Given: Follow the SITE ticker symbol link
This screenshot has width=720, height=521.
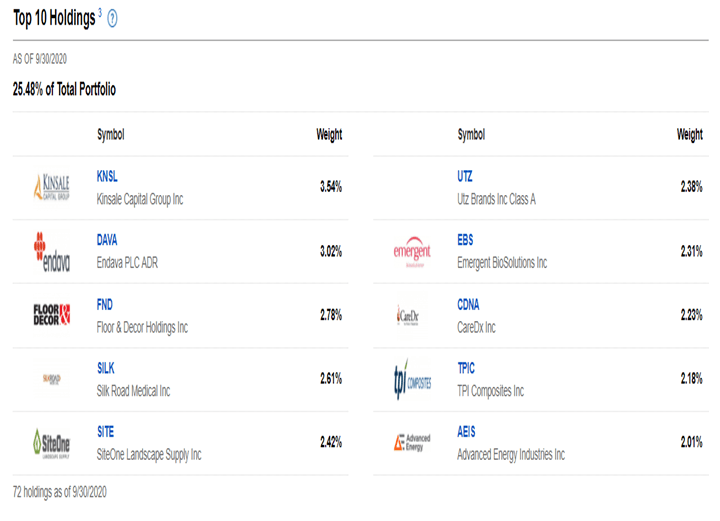Looking at the screenshot, I should 106,432.
